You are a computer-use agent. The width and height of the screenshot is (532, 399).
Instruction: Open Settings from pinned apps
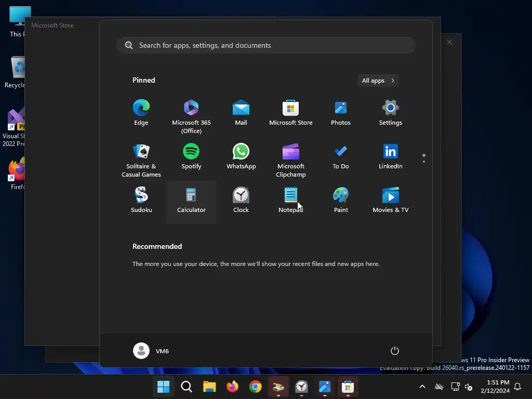(391, 113)
